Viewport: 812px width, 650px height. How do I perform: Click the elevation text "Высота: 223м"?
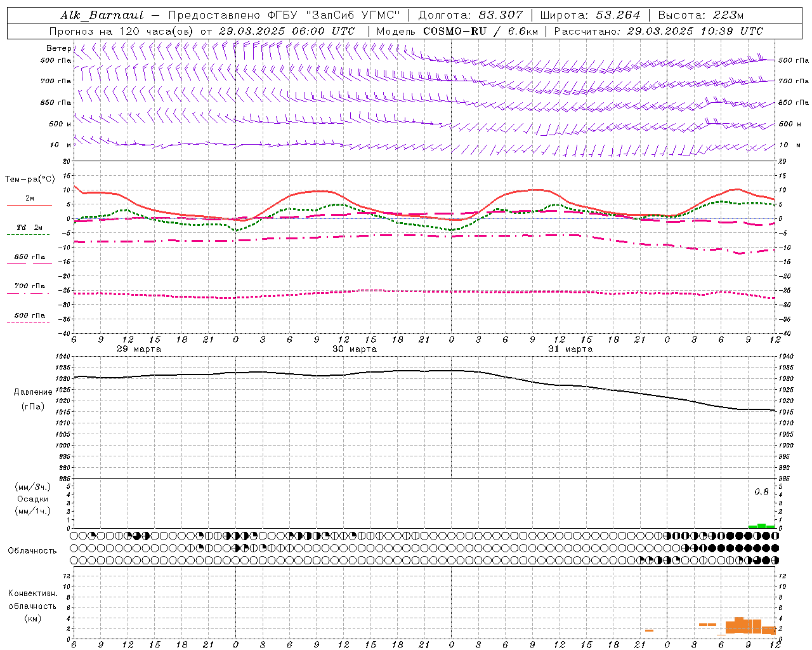point(701,15)
